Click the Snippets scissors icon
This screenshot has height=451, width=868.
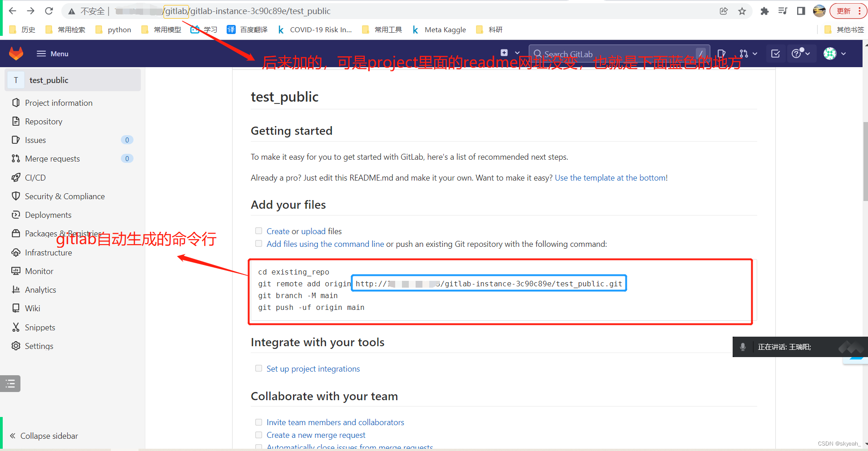point(16,327)
